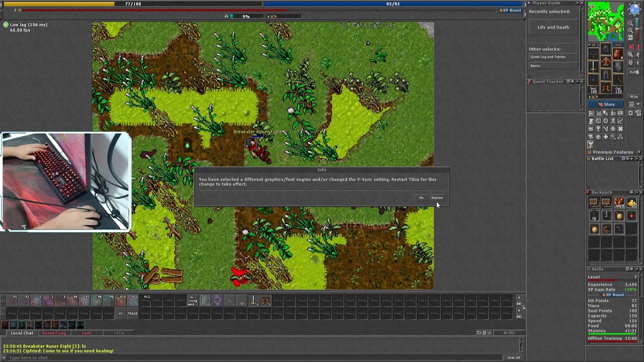Click the boots equipment slot
This screenshot has width=644, height=362.
click(605, 87)
